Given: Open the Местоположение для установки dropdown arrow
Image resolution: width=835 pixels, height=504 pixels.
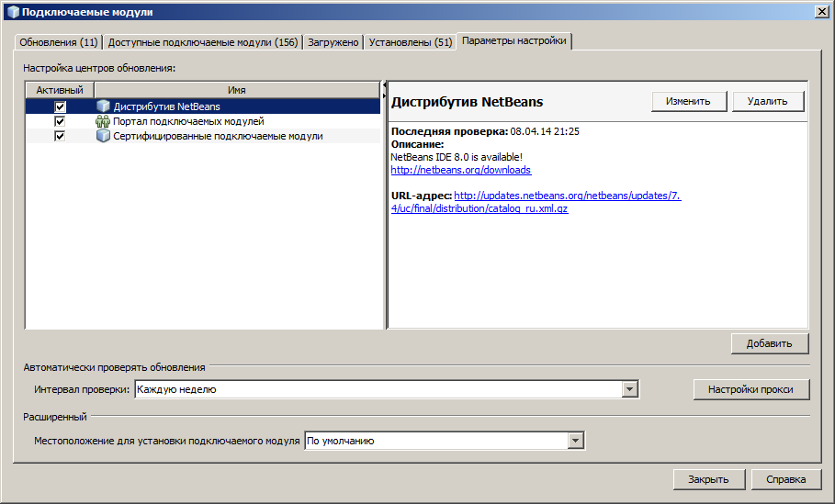Looking at the screenshot, I should [x=576, y=441].
